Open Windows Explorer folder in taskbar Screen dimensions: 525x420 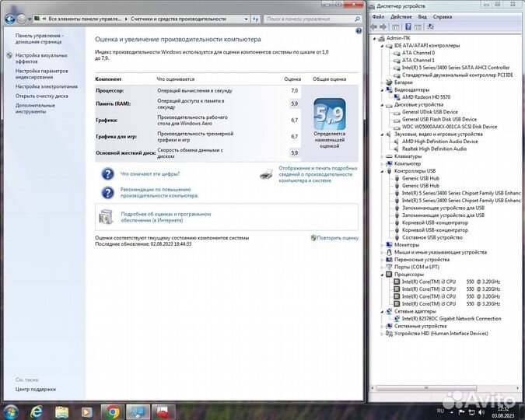61,411
